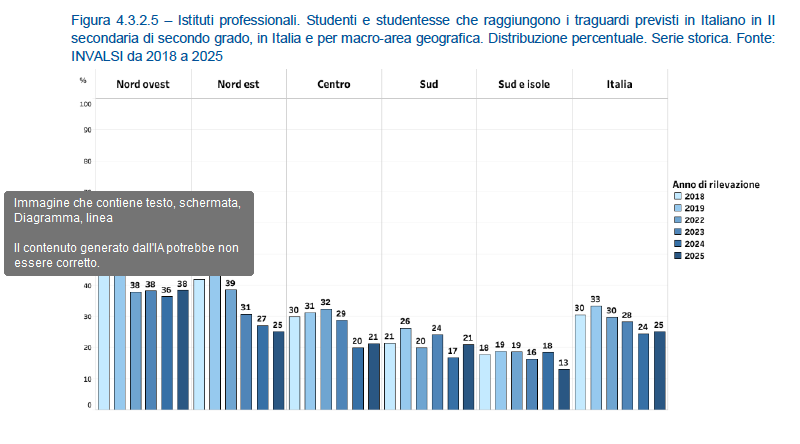800x444 pixels.
Task: Click the Centro column header
Action: (x=333, y=84)
